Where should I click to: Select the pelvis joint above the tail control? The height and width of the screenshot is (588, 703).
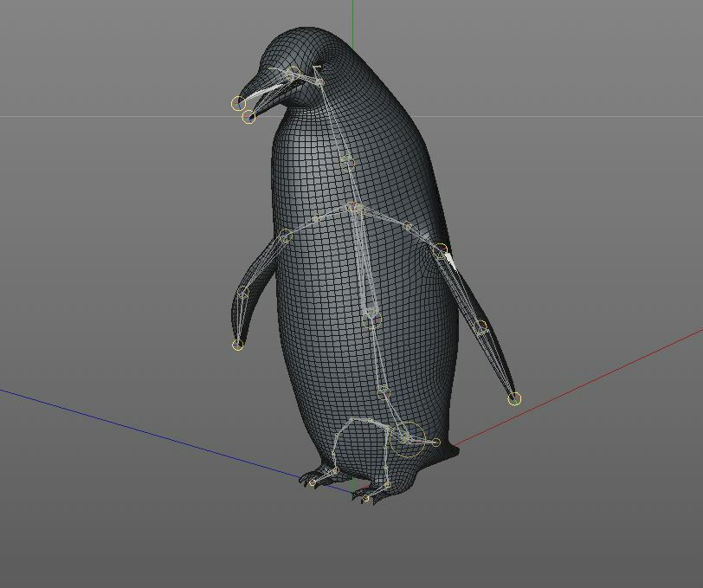pyautogui.click(x=383, y=393)
